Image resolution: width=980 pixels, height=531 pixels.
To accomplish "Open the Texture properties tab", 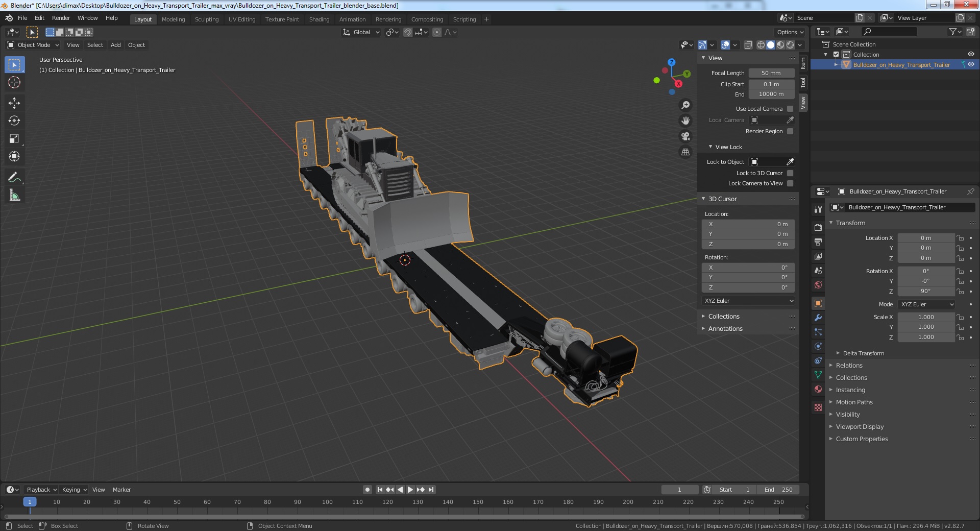I will click(818, 407).
